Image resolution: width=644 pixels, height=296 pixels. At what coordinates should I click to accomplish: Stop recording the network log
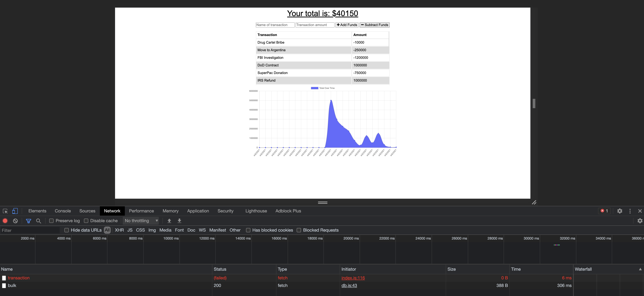tap(5, 221)
